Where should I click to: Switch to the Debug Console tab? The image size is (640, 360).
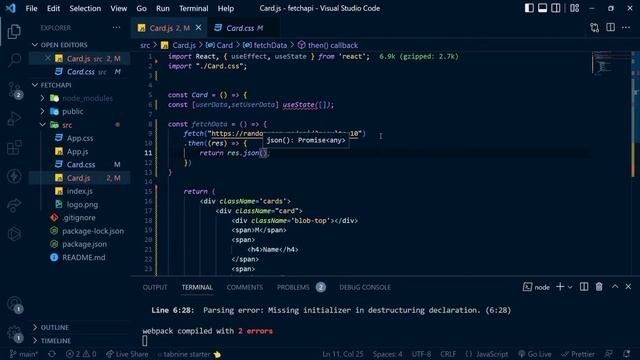tap(365, 287)
